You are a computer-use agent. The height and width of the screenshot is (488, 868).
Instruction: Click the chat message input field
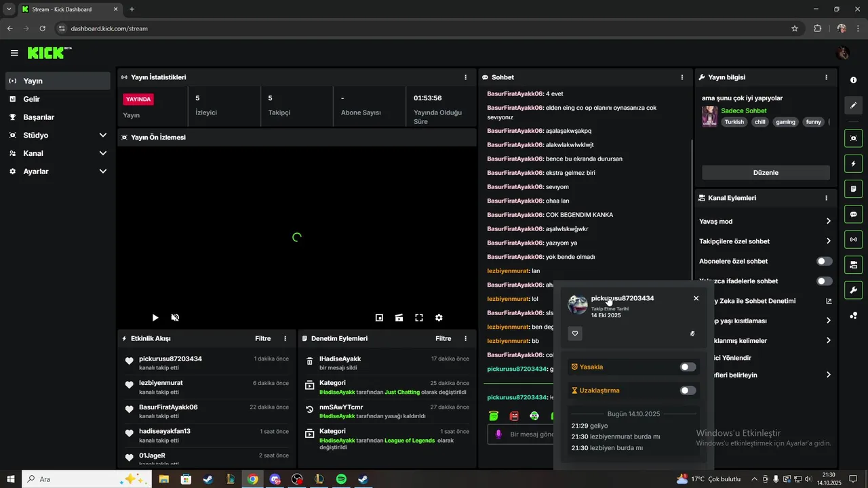point(521,434)
